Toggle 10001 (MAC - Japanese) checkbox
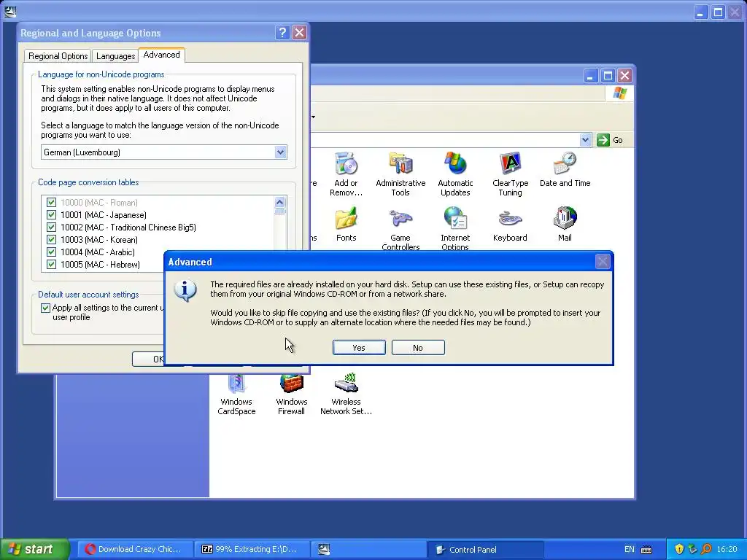 coord(52,215)
